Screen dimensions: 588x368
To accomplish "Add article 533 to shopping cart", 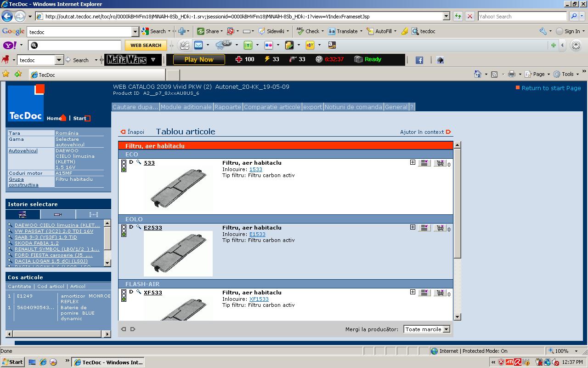I will coord(440,163).
